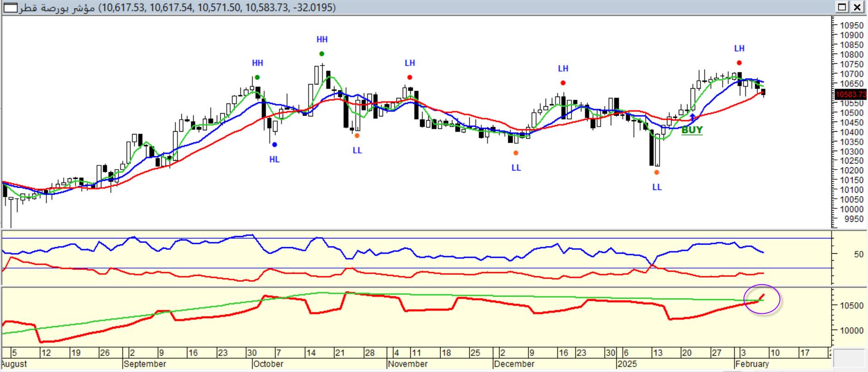Click the date 17 on the February timeline

tap(805, 353)
